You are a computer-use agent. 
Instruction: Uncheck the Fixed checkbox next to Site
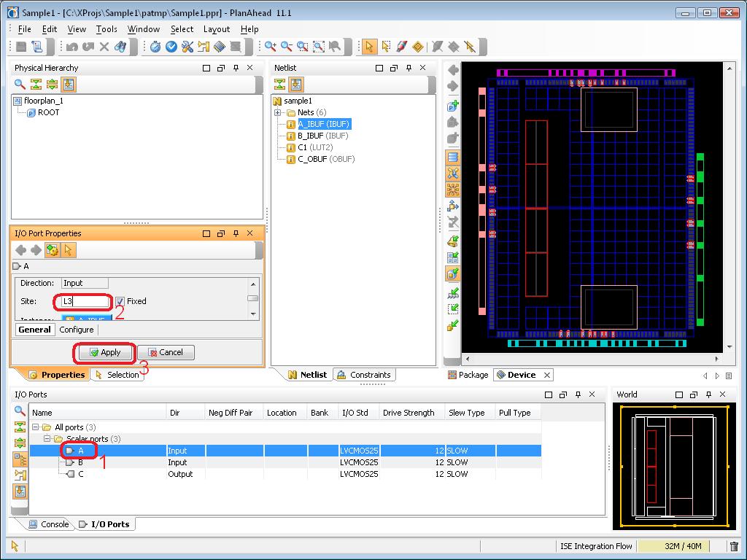click(120, 301)
